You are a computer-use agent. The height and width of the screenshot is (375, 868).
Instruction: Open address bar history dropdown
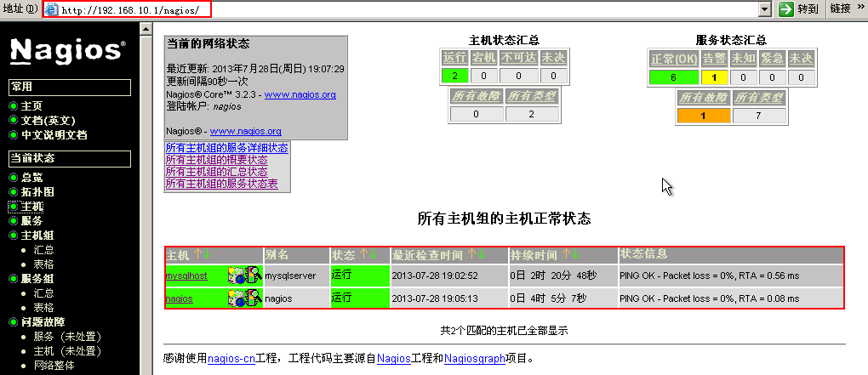click(765, 9)
